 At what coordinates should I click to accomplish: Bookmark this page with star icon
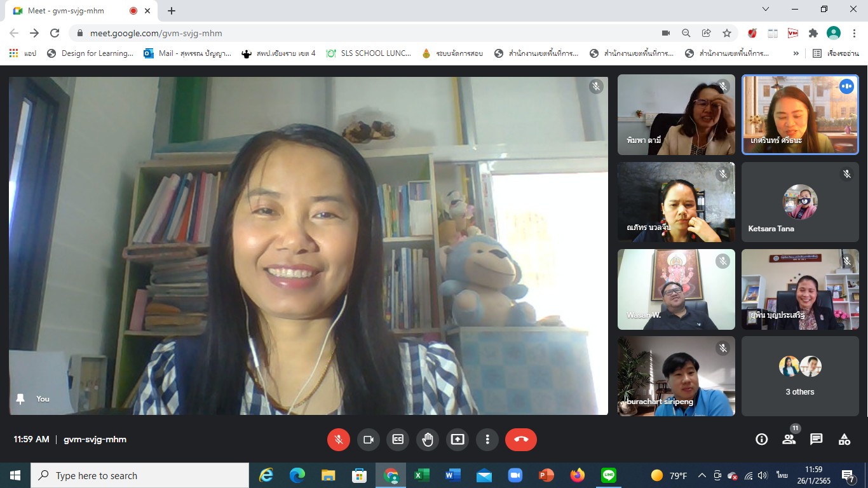(727, 33)
